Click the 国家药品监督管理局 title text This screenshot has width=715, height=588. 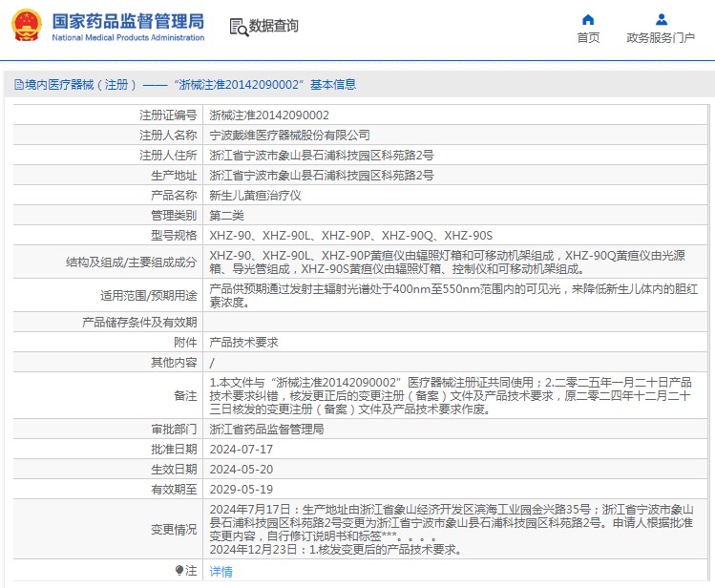tap(127, 20)
